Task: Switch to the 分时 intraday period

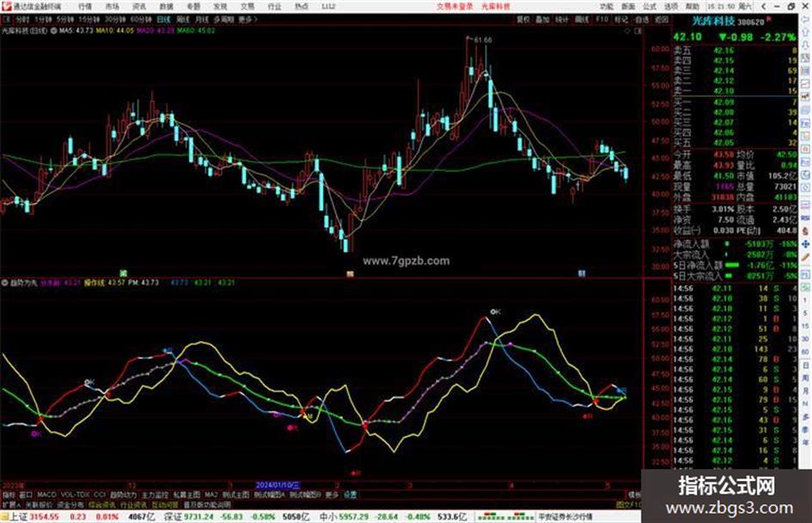Action: (x=22, y=20)
